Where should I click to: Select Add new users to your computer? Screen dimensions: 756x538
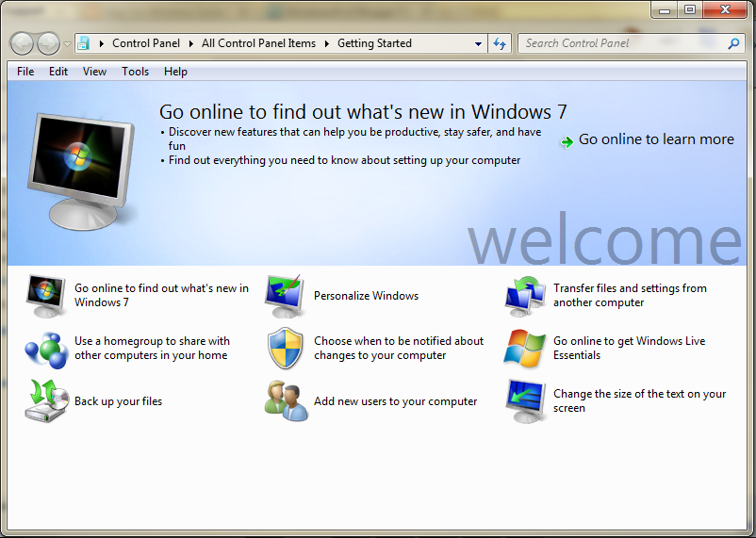395,401
